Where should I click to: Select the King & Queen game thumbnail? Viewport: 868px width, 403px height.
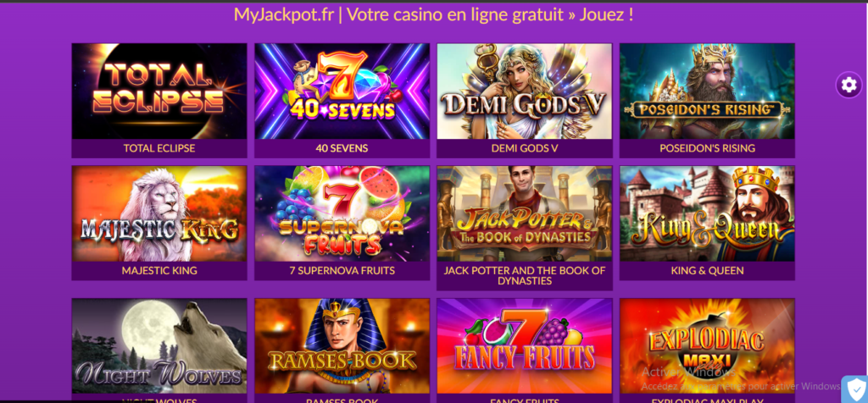point(707,213)
